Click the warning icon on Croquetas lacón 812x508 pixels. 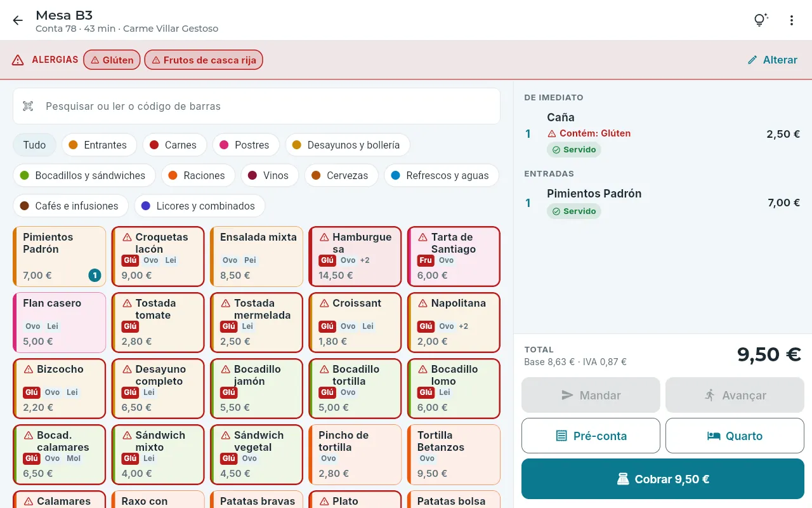127,237
